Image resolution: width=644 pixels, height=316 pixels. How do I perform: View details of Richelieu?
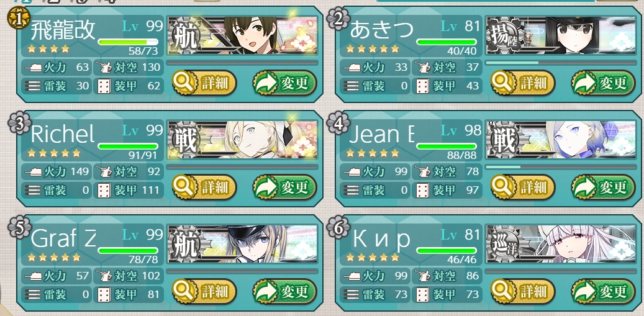pos(204,187)
